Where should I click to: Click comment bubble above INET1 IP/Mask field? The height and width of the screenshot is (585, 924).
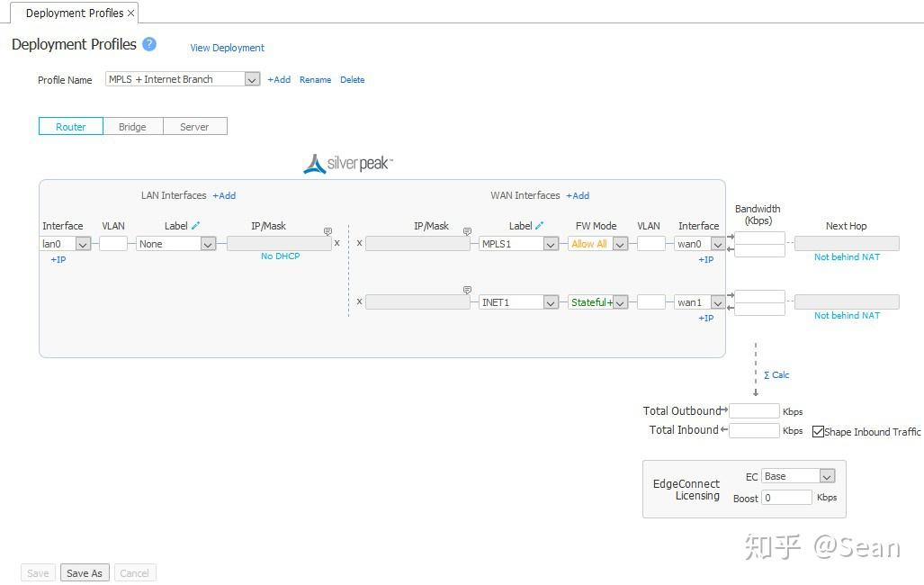pos(467,290)
